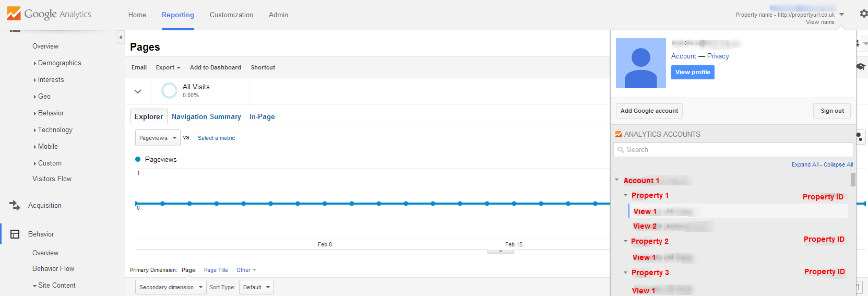This screenshot has width=868, height=296.
Task: Switch to the Navigation Summary tab
Action: tap(206, 116)
